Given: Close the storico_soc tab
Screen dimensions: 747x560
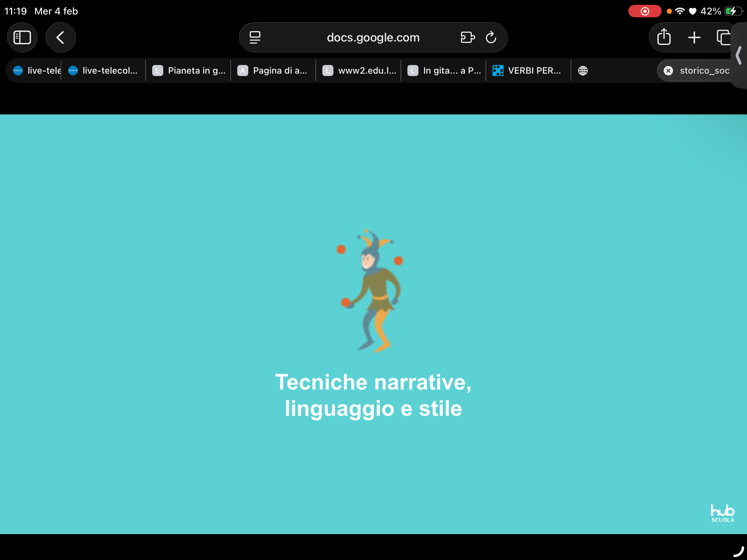Looking at the screenshot, I should pyautogui.click(x=668, y=71).
